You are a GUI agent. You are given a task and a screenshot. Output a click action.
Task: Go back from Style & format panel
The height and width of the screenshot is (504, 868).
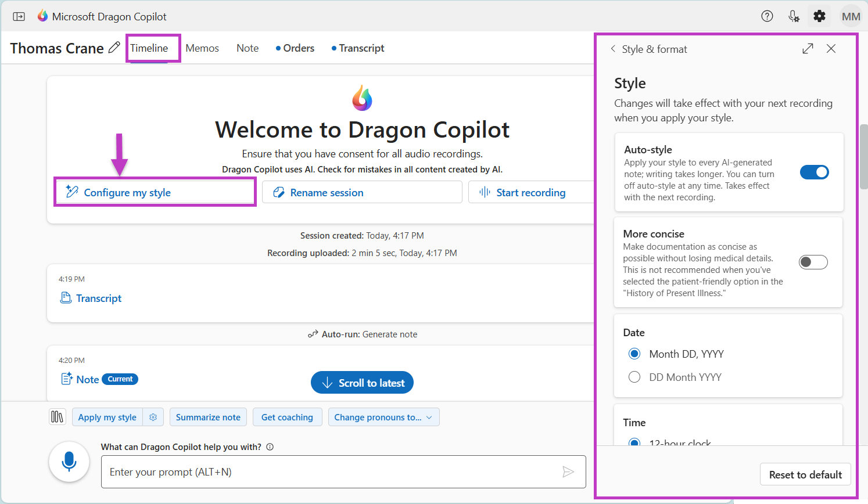[613, 49]
